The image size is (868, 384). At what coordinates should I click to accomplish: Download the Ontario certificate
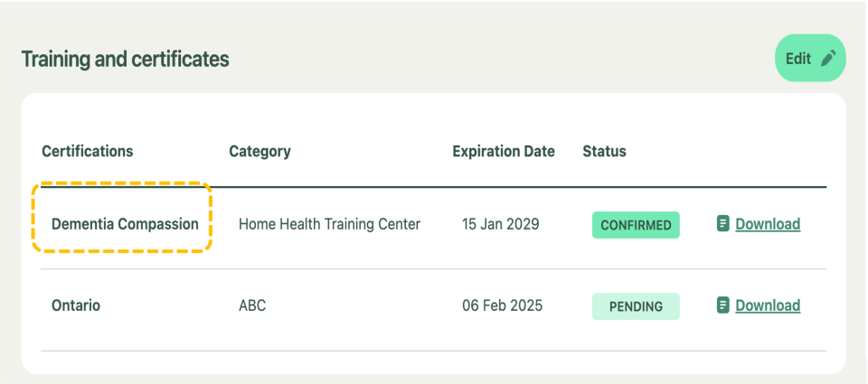(767, 305)
